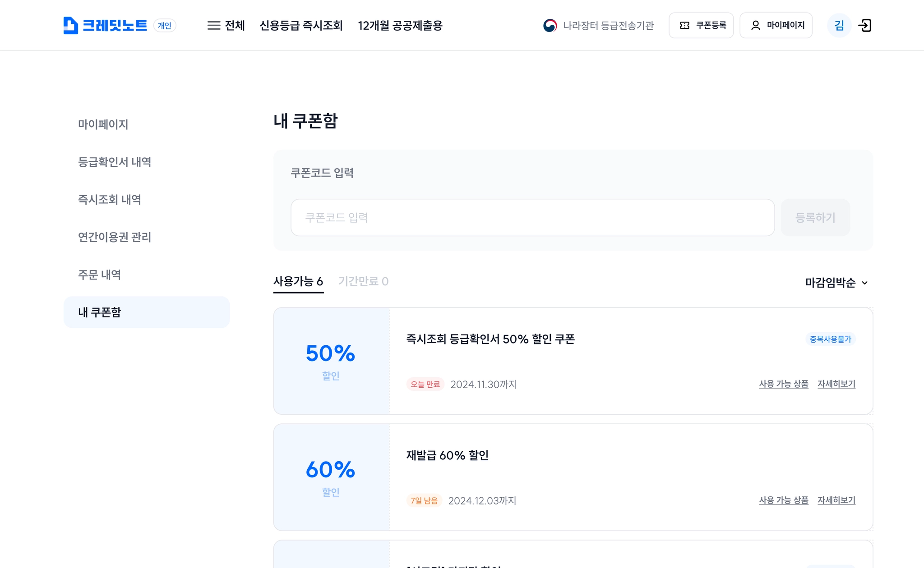Select the 사용가능 6 tab
924x568 pixels.
click(298, 282)
